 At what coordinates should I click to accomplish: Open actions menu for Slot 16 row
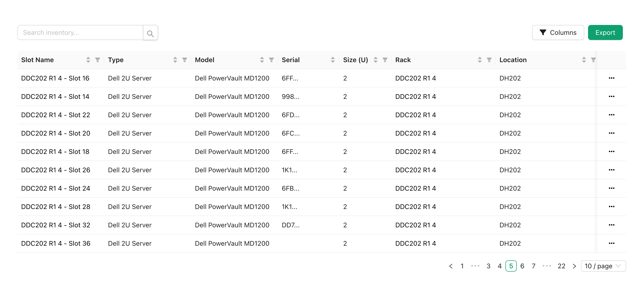(x=611, y=78)
